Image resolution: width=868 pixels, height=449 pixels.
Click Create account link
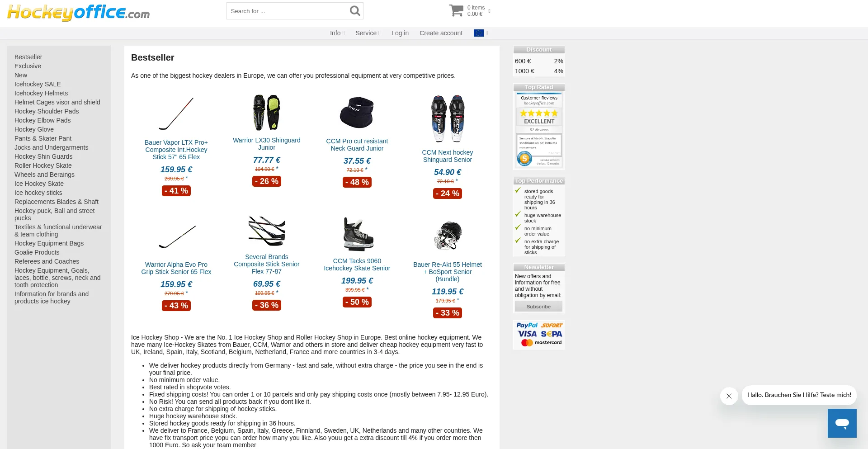(x=441, y=33)
